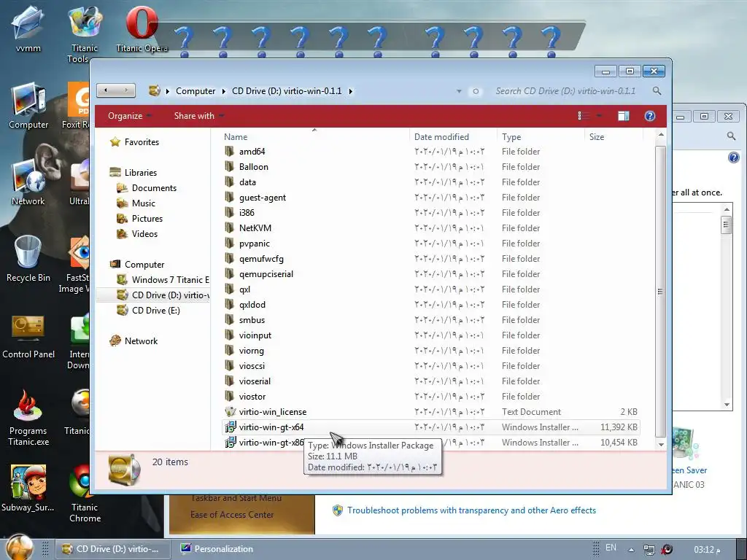This screenshot has width=747, height=560.
Task: Open Pictures library in sidebar
Action: click(147, 218)
